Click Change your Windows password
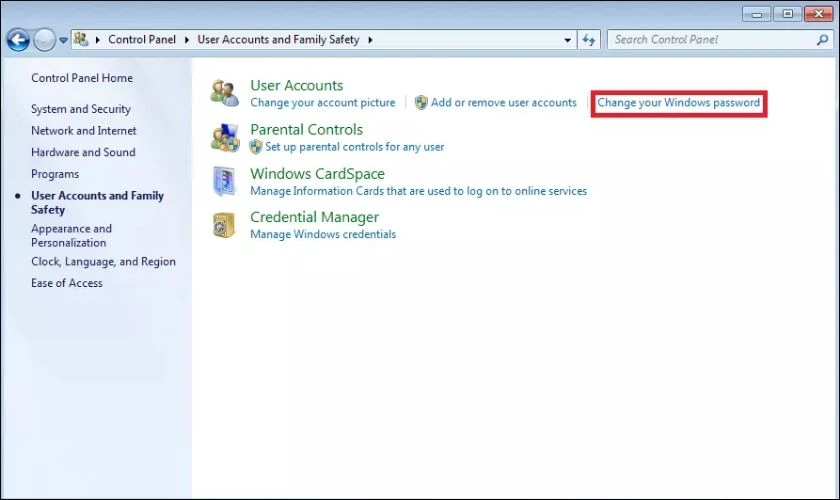 click(x=679, y=103)
